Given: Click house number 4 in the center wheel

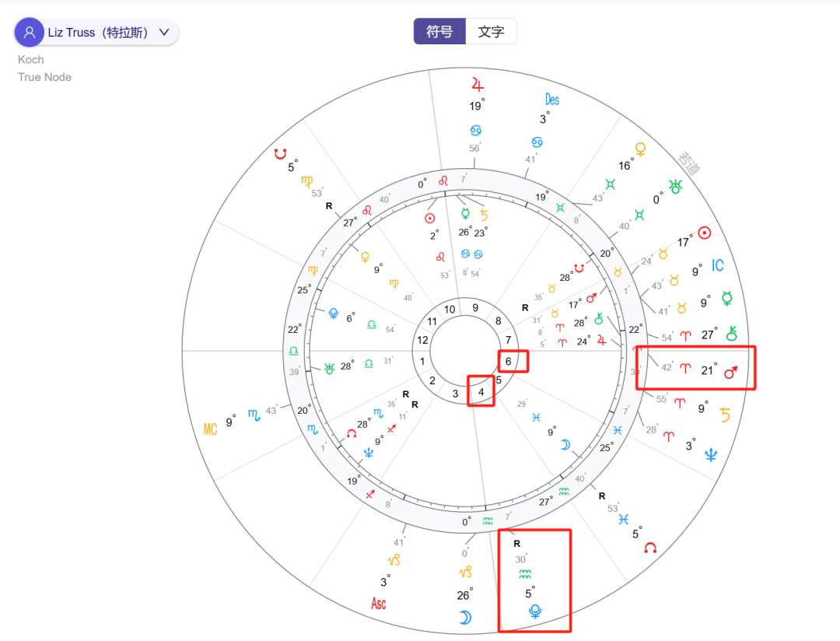Looking at the screenshot, I should click(481, 392).
